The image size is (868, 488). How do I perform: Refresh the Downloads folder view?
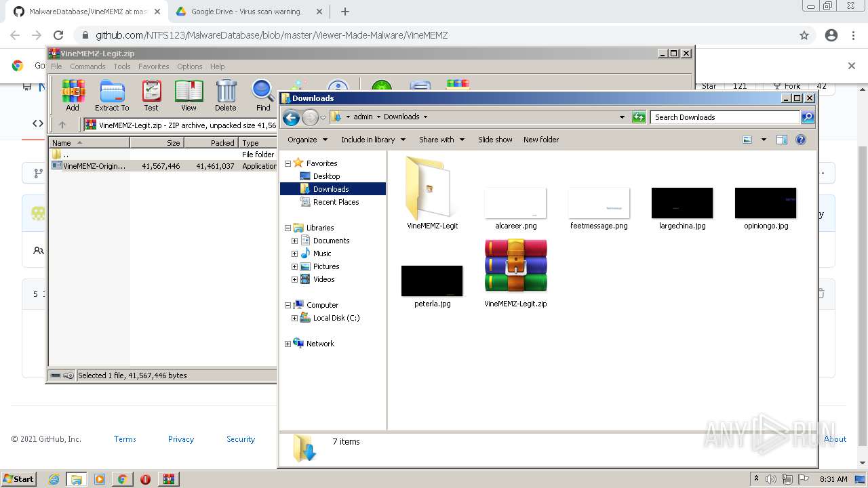[x=639, y=117]
